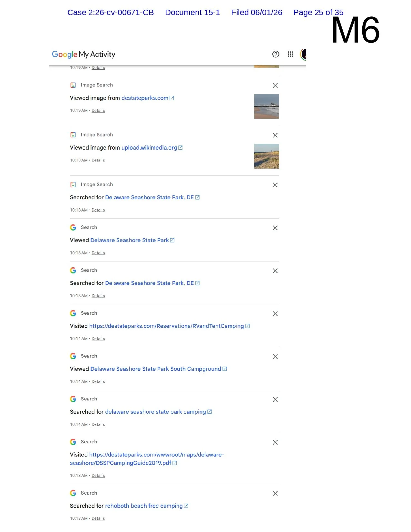Click the Image Search icon on destateparks.com entry

point(73,85)
